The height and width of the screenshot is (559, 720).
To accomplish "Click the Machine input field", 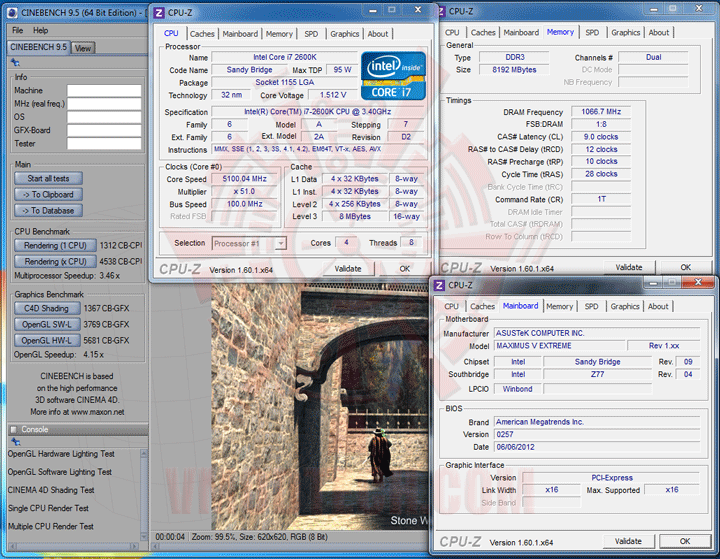I will [104, 91].
